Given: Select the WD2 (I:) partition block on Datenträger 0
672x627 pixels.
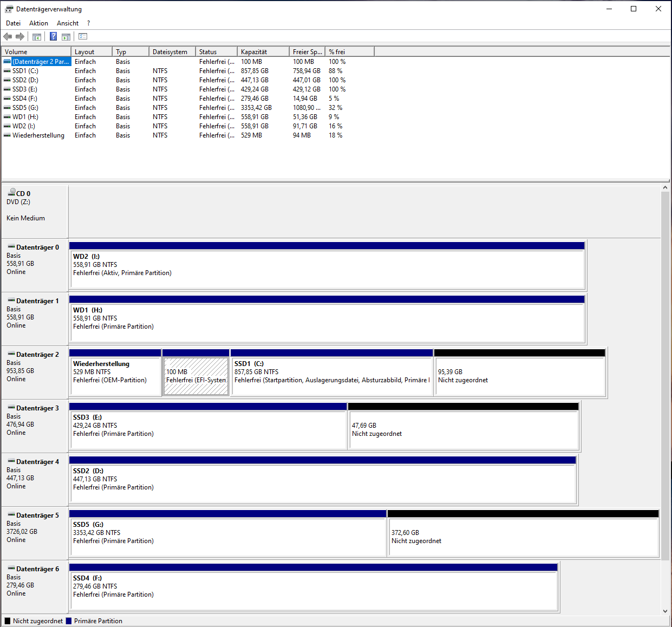Looking at the screenshot, I should (x=327, y=265).
